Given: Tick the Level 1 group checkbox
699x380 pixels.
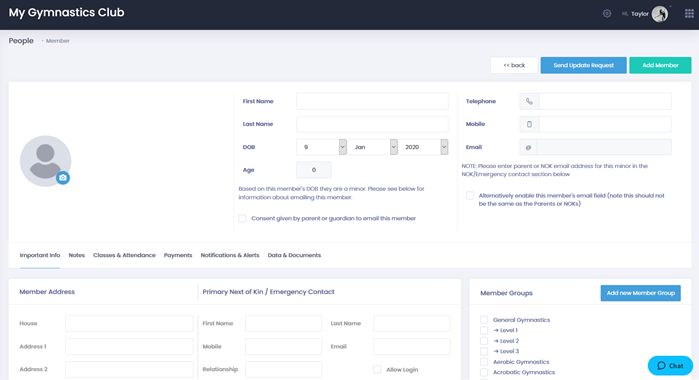Looking at the screenshot, I should coord(484,330).
